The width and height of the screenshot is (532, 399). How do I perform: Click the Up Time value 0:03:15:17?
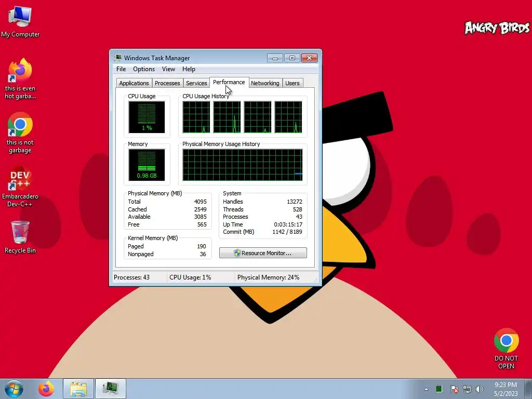pos(288,224)
